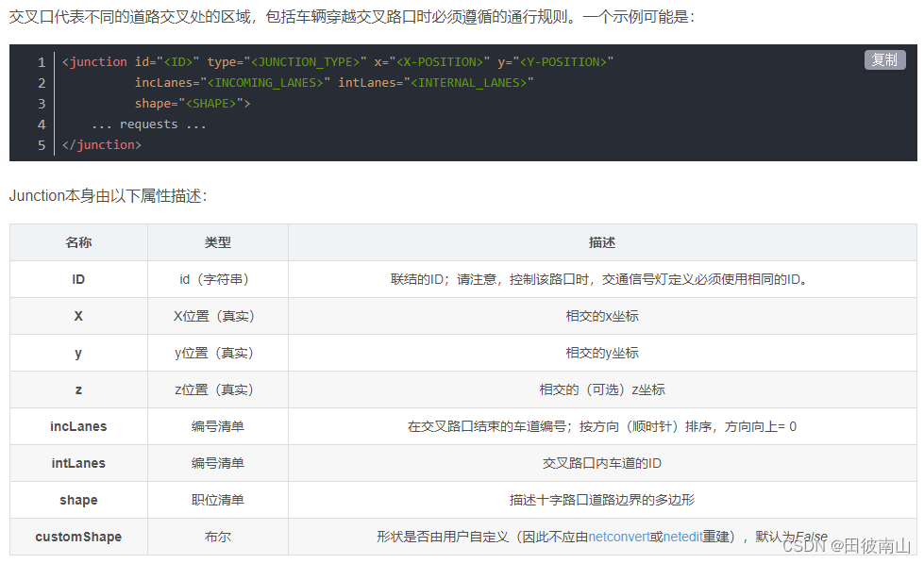Click the 描述 column header

click(x=601, y=242)
